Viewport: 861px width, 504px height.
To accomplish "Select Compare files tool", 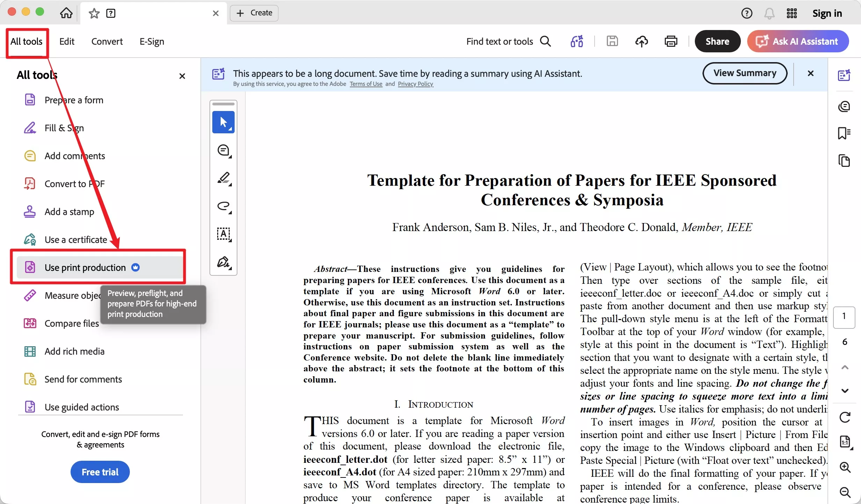I will (x=100, y=323).
